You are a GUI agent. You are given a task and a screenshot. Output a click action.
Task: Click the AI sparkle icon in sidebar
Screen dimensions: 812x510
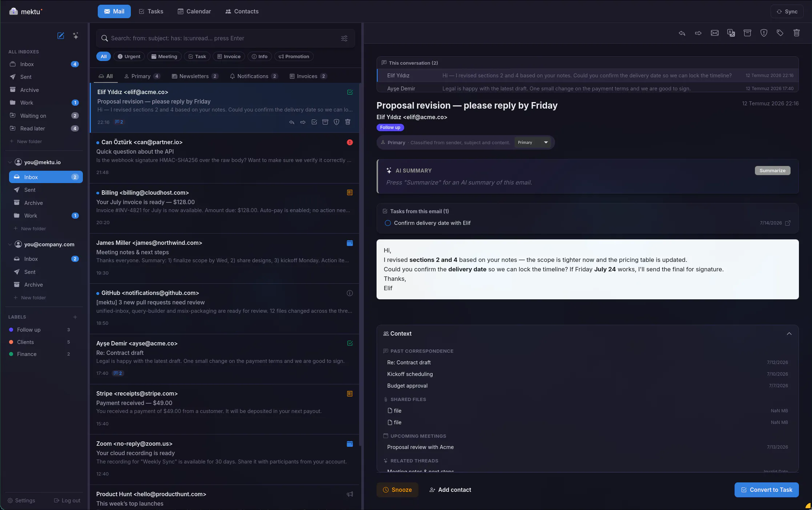click(x=76, y=36)
